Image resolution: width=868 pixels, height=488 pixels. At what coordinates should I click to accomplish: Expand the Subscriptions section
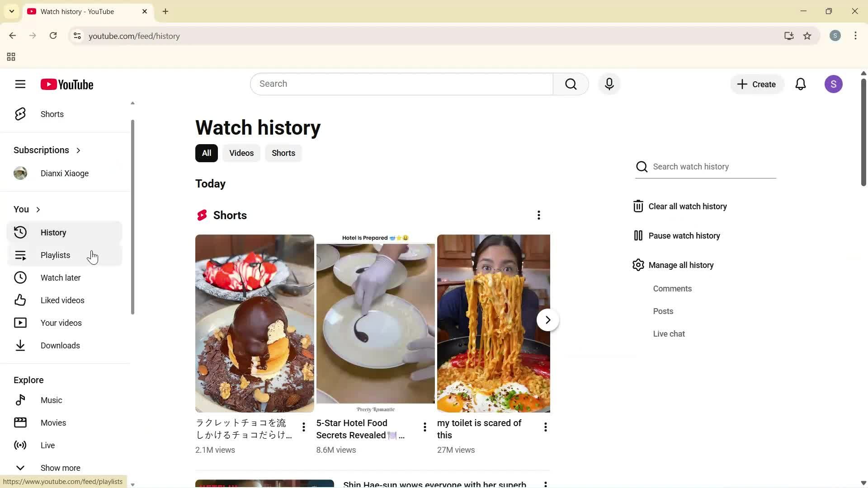78,150
